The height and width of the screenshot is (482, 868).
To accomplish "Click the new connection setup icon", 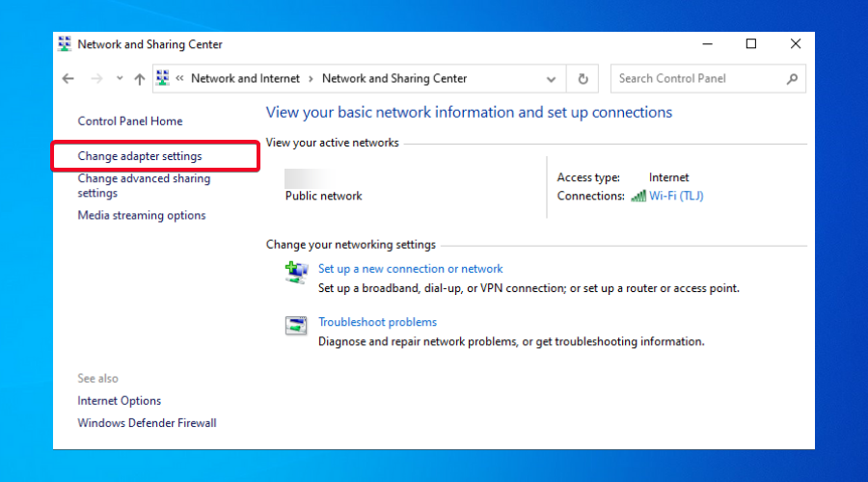I will [296, 272].
